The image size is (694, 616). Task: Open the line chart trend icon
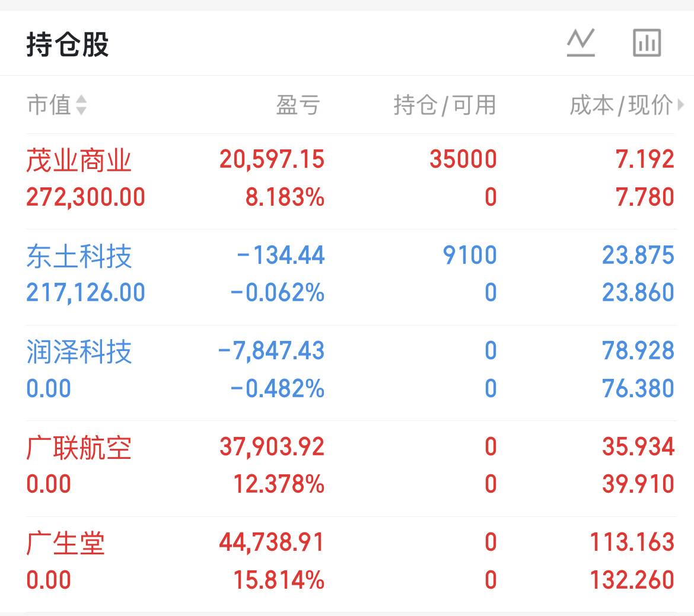click(580, 43)
